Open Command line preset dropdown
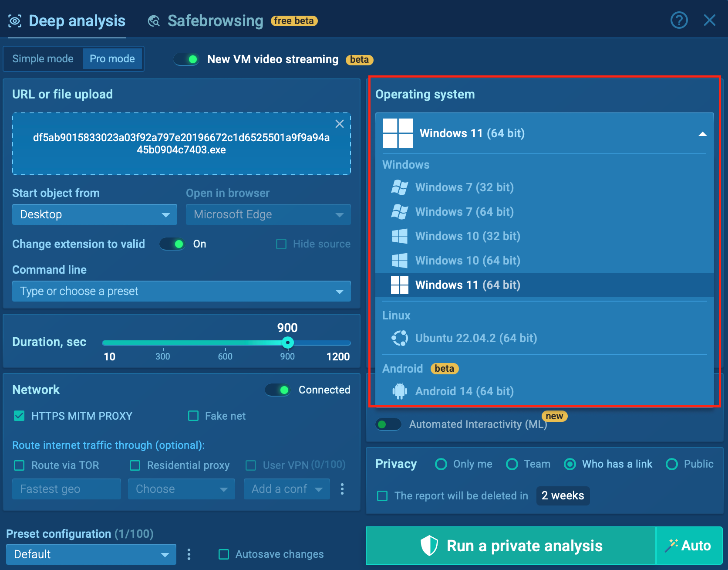Viewport: 728px width, 570px height. 182,291
